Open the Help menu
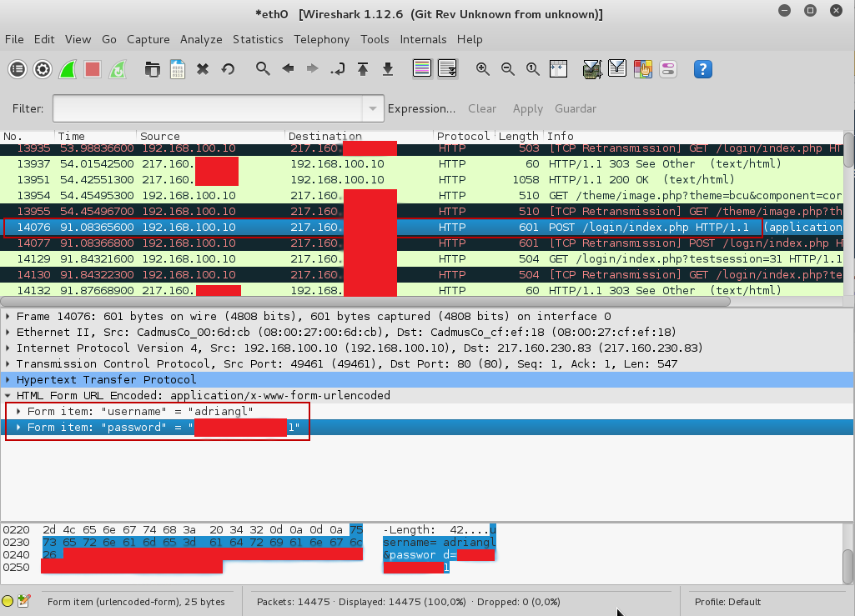 tap(470, 39)
